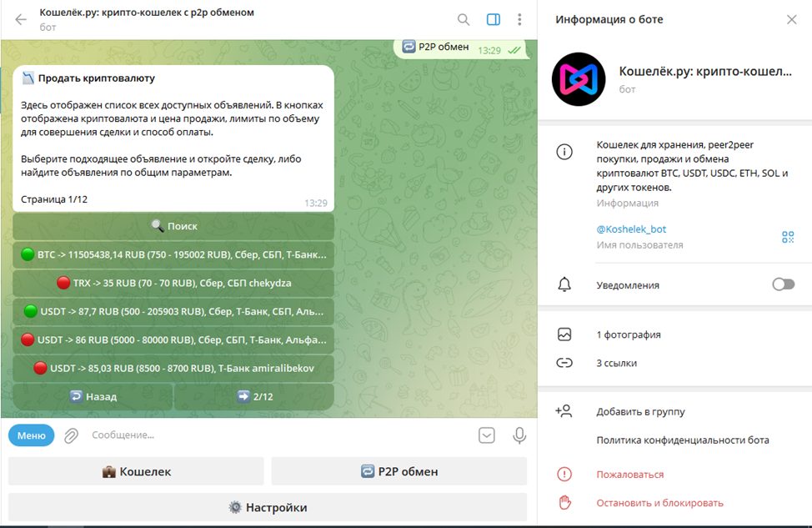The height and width of the screenshot is (528, 812).
Task: Open search in the chat header
Action: (x=464, y=20)
